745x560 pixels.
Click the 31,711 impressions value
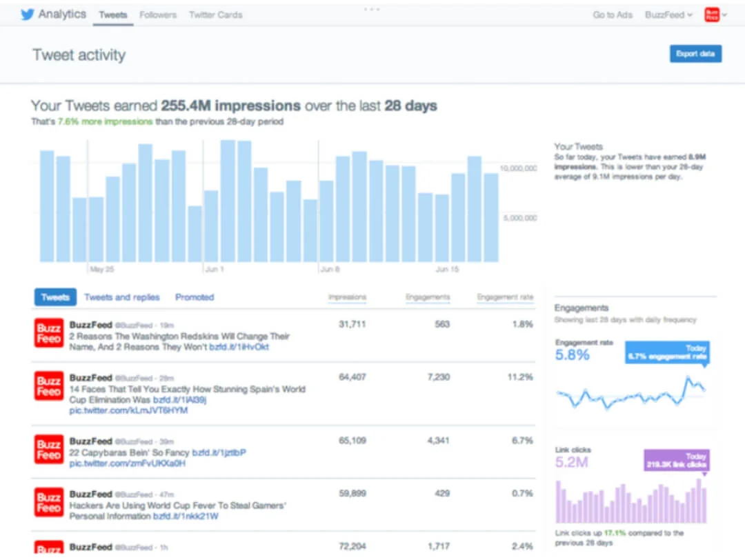pyautogui.click(x=352, y=324)
